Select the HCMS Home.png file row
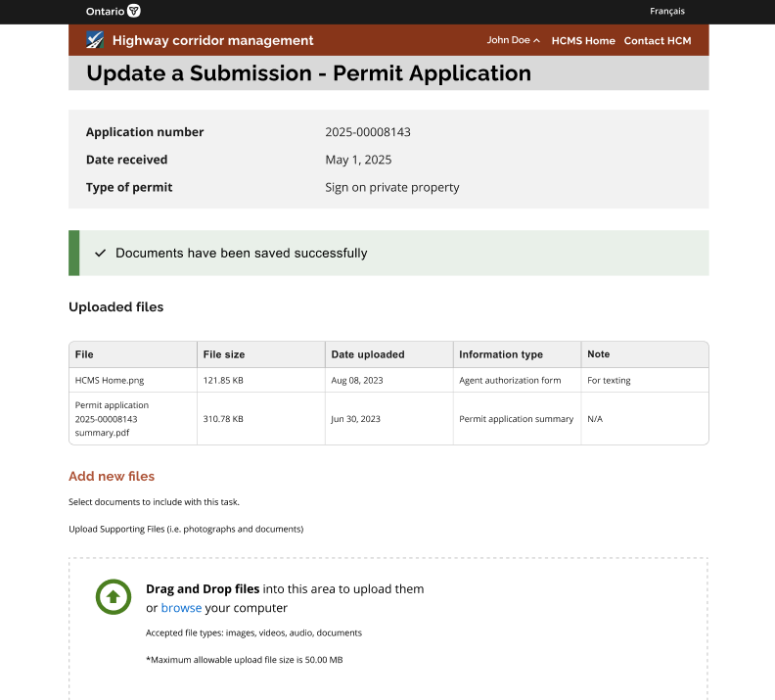The height and width of the screenshot is (700, 775). coord(109,380)
